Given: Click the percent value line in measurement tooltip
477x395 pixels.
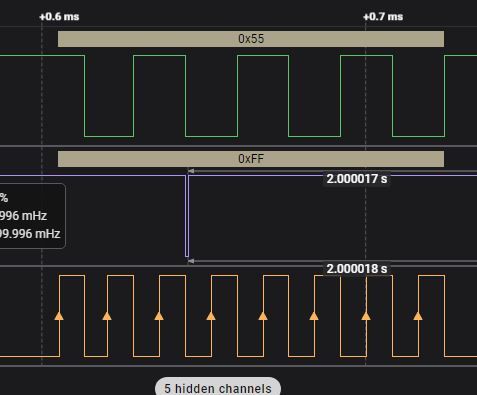Looking at the screenshot, I should point(4,198).
